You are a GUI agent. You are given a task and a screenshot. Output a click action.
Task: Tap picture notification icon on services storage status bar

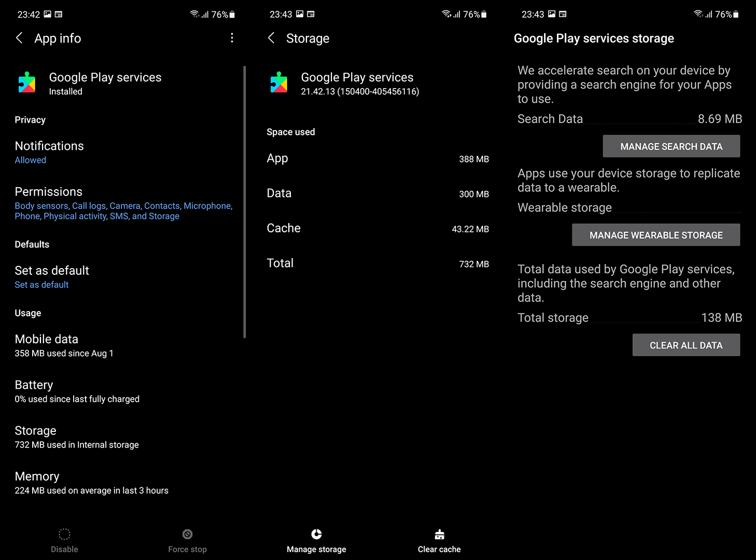click(552, 14)
